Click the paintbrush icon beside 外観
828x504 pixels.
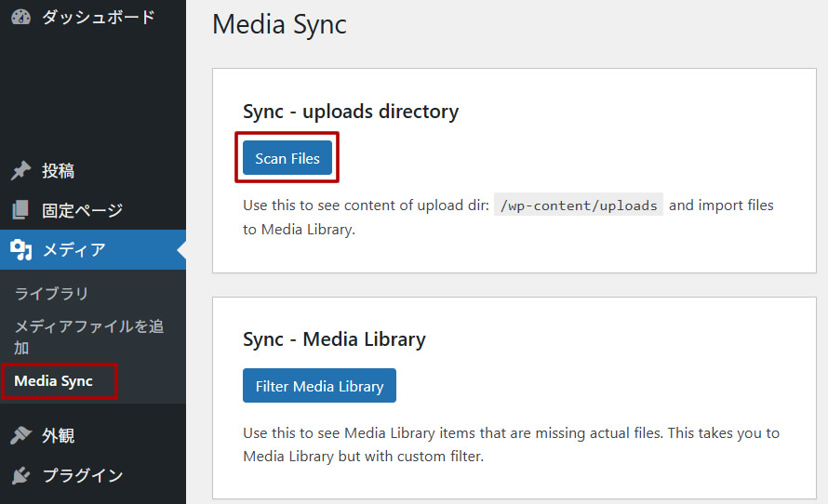coord(21,435)
